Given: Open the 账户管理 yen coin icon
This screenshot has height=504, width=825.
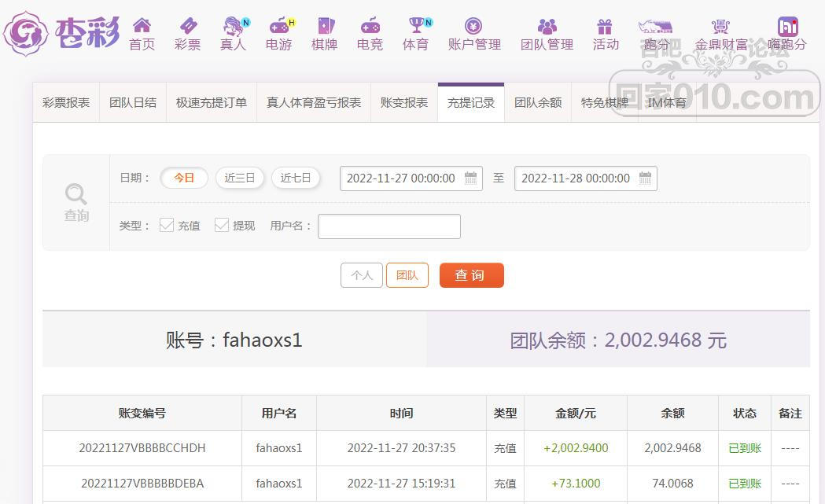Looking at the screenshot, I should (x=473, y=25).
